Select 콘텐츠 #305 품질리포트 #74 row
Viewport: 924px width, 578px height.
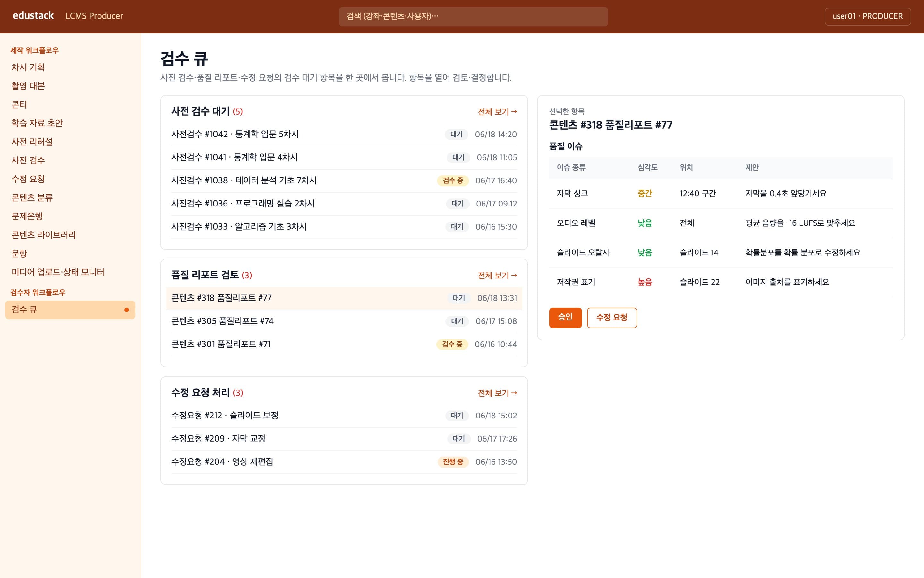click(344, 321)
